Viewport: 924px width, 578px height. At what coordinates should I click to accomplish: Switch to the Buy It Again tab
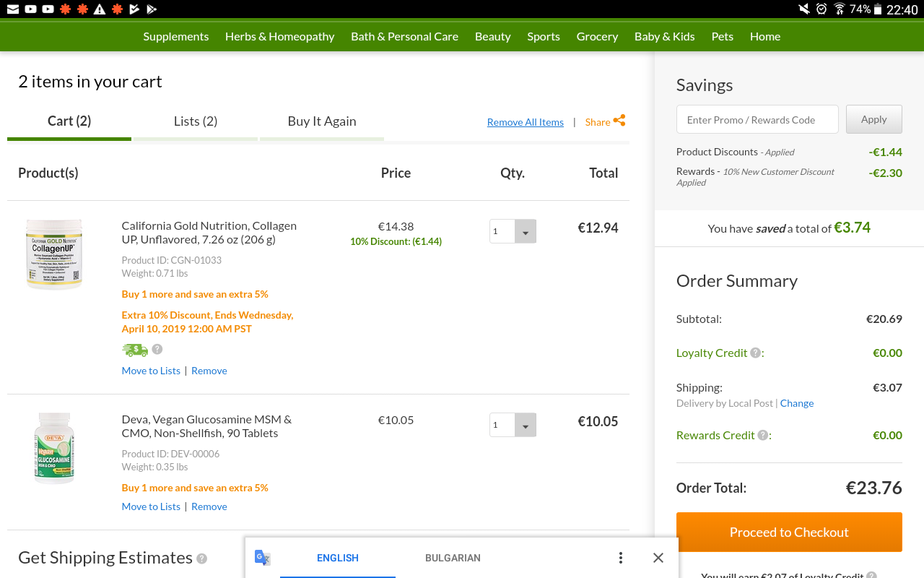click(322, 121)
